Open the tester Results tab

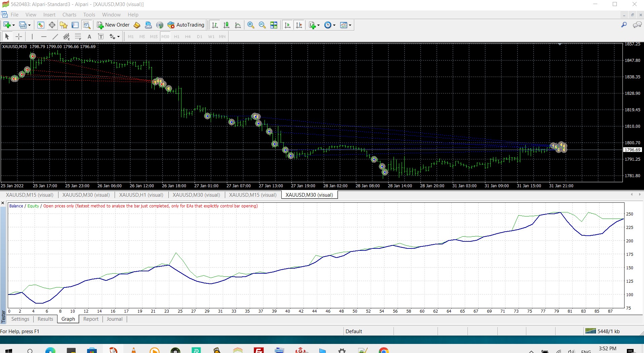(x=45, y=319)
